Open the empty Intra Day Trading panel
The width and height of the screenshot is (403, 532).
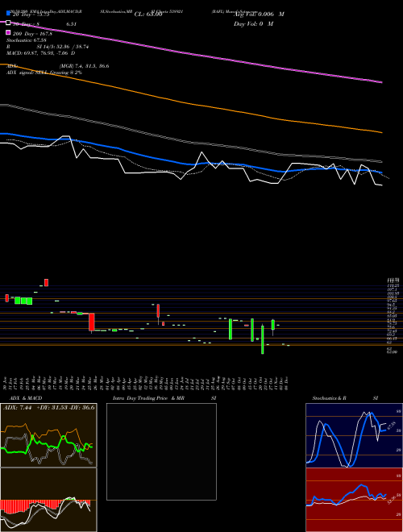click(161, 451)
